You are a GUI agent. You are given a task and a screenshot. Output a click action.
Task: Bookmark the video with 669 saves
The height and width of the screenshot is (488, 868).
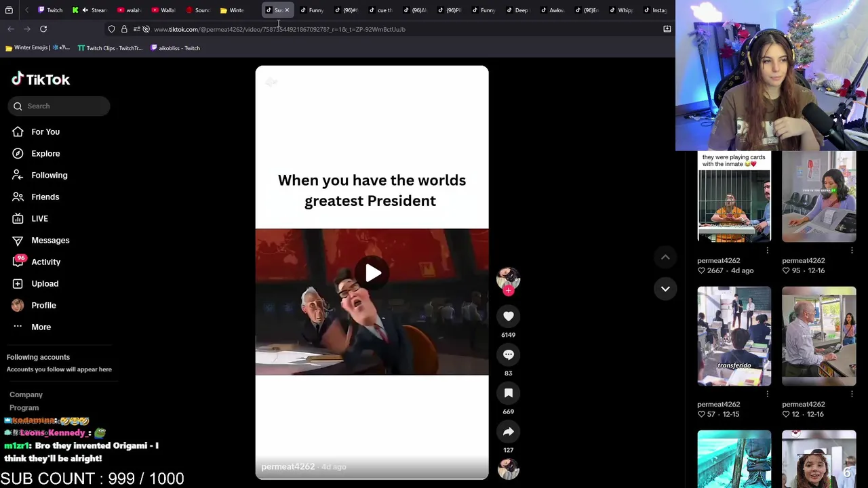tap(509, 393)
